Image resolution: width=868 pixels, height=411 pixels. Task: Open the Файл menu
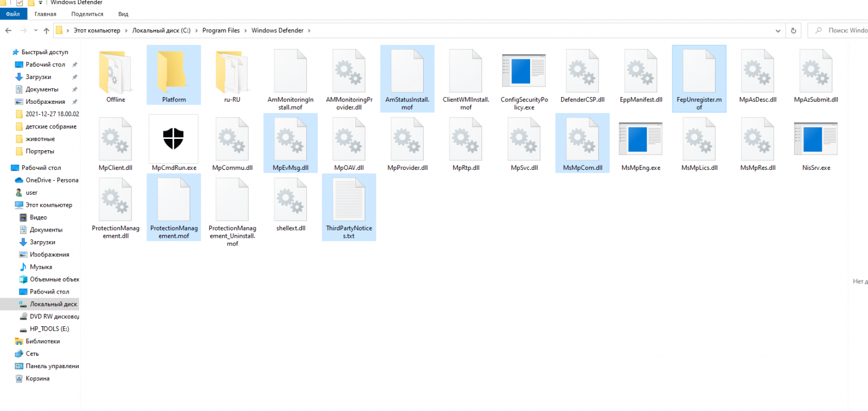[13, 14]
